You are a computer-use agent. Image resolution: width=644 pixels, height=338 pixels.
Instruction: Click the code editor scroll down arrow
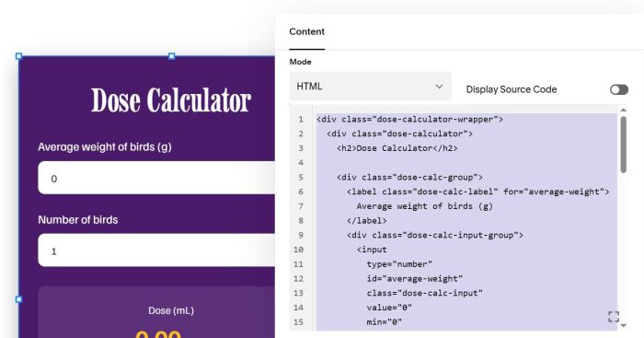point(623,325)
